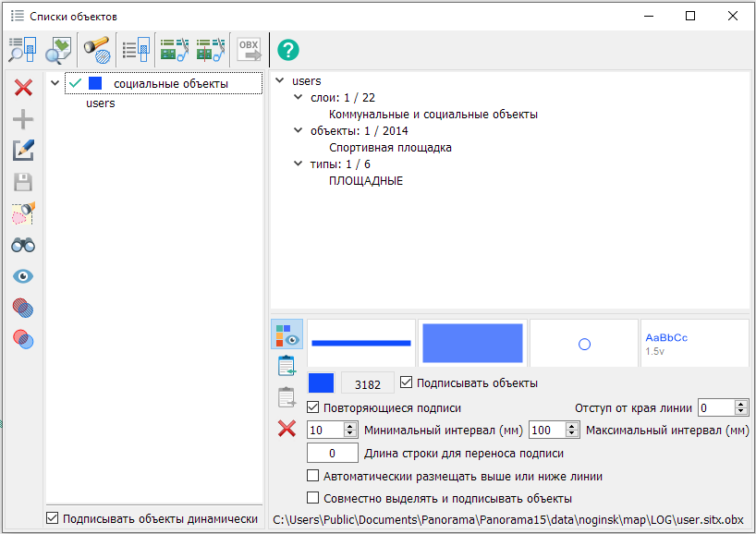Click the green help question mark icon
Screen dimensions: 756x534
point(288,50)
